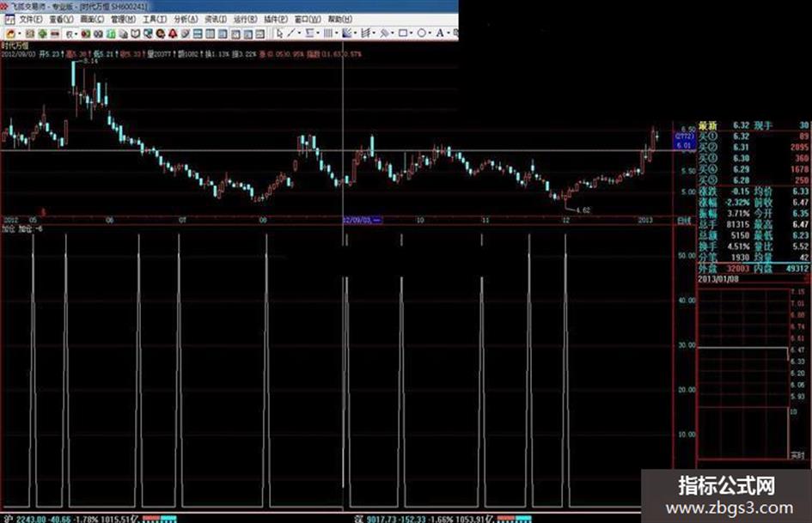812x523 pixels.
Task: Click the red round toolbar icon before the bell
Action: 161,33
